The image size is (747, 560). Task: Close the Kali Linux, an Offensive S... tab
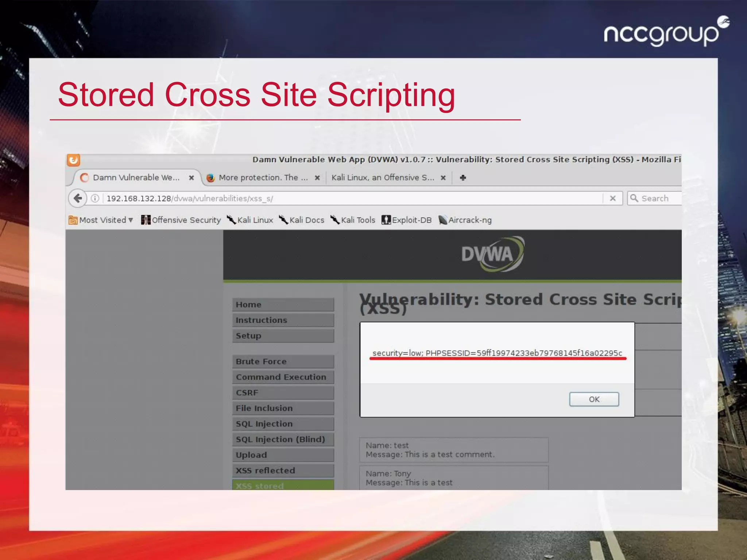(443, 178)
